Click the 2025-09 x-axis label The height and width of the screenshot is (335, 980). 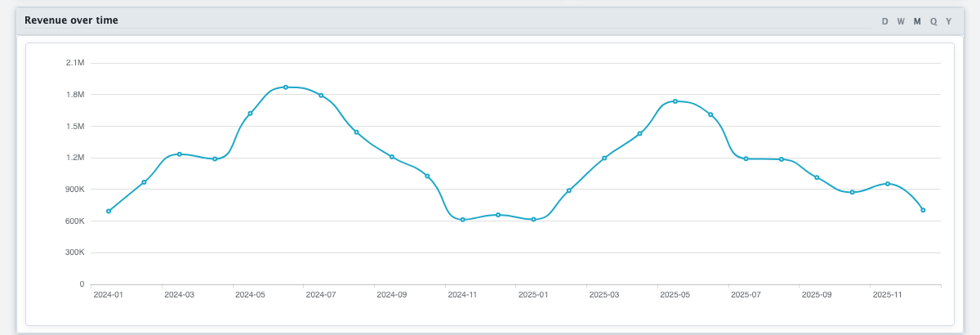[x=817, y=294]
